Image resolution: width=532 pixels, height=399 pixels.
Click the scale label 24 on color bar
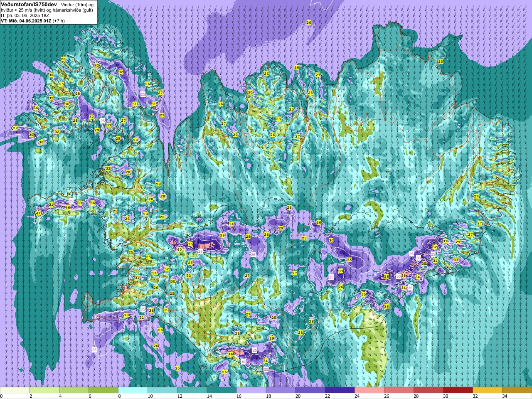(357, 396)
